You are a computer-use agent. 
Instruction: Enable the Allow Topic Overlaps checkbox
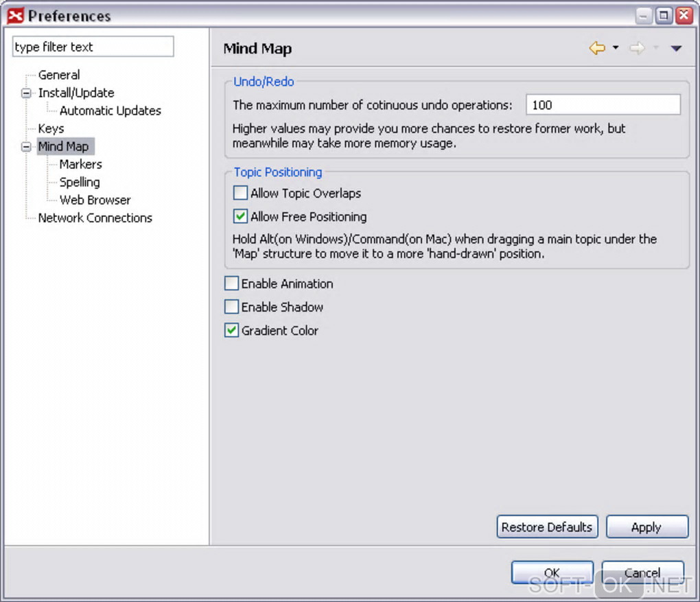coord(241,194)
